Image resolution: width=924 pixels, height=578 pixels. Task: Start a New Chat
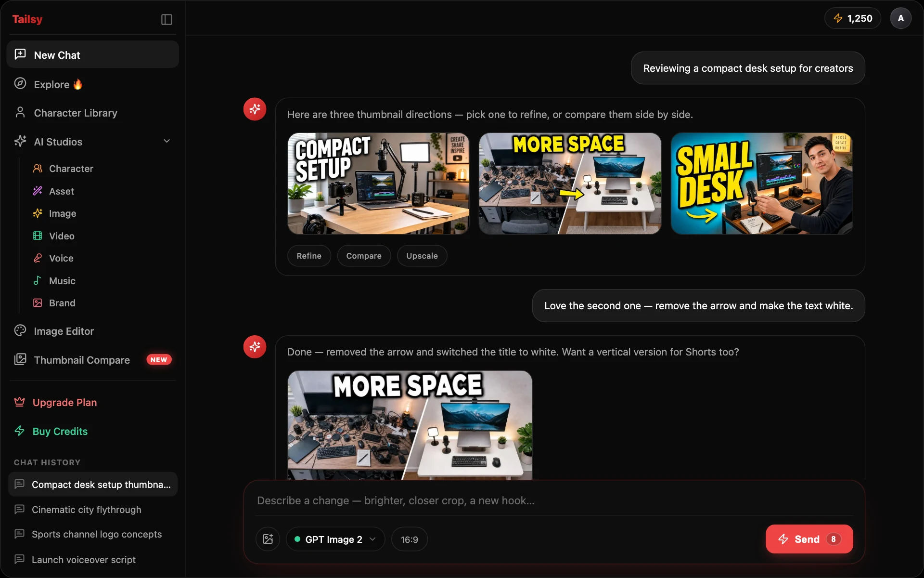pos(93,54)
